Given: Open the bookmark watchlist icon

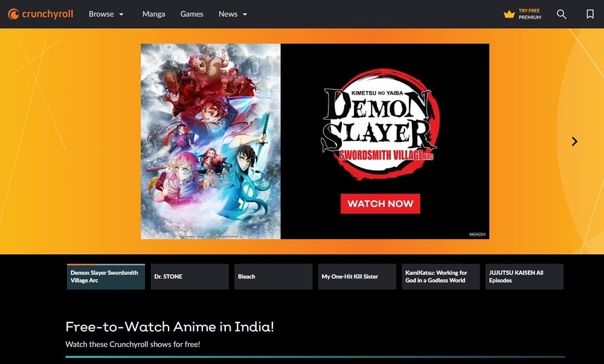Looking at the screenshot, I should click(590, 14).
